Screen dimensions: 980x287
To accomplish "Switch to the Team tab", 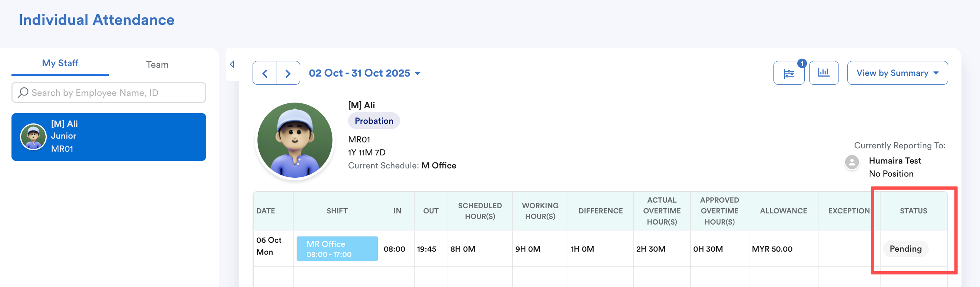I will [157, 64].
